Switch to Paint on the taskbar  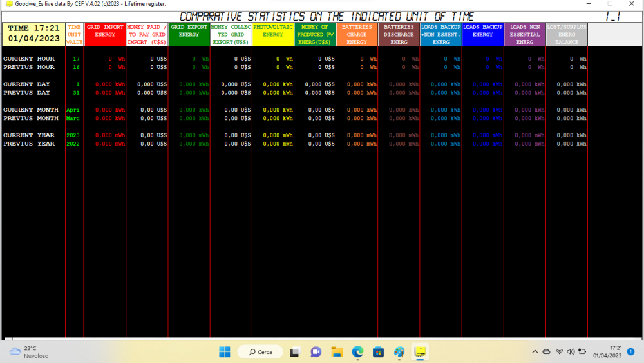[x=399, y=352]
